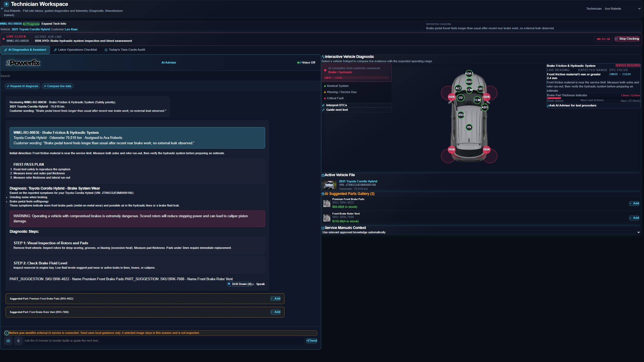Open the ALT alternator hotspot

click(x=458, y=88)
